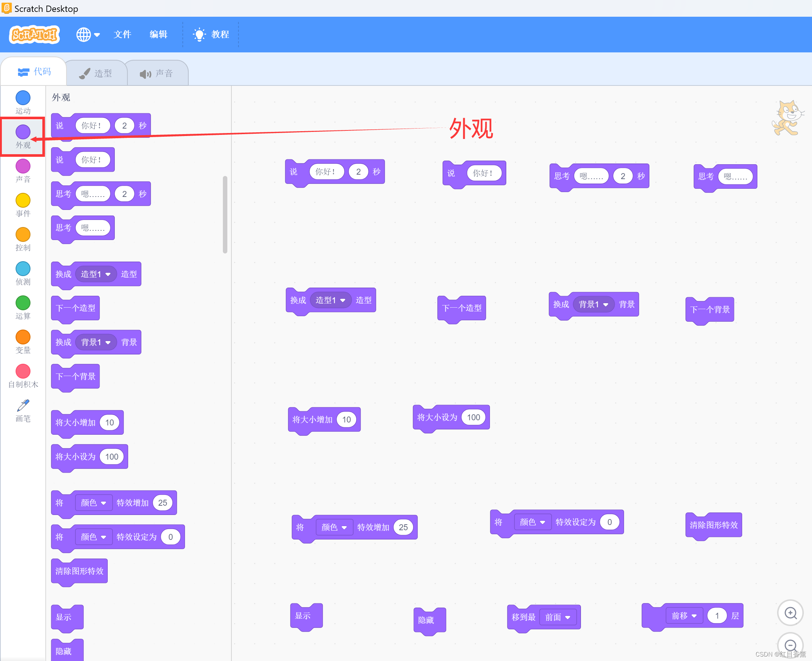This screenshot has width=812, height=661.
Task: Click the Scratch logo in menu bar
Action: (x=34, y=35)
